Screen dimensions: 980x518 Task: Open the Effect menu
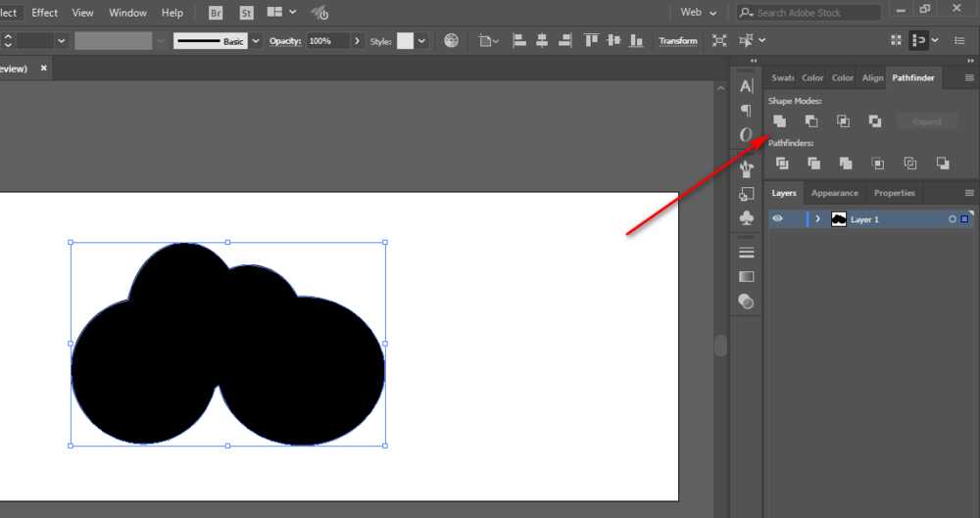45,13
